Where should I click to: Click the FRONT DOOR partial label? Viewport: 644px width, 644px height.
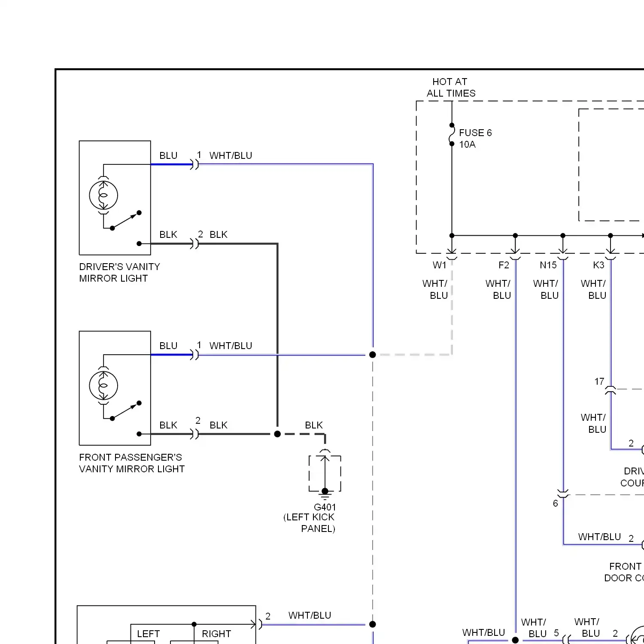pyautogui.click(x=624, y=572)
